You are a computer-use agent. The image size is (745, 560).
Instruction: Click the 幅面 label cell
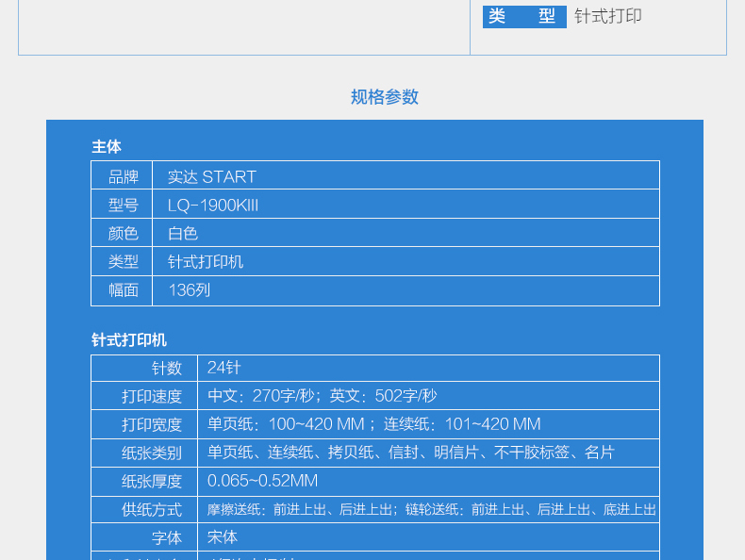[123, 290]
